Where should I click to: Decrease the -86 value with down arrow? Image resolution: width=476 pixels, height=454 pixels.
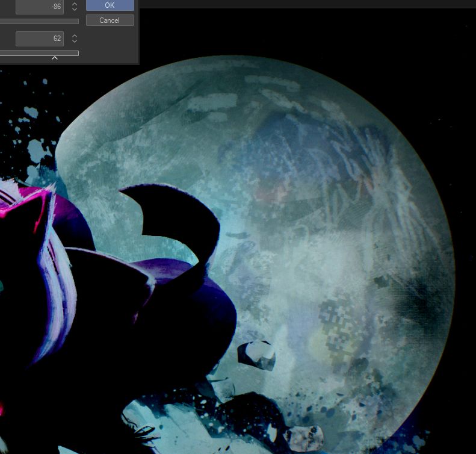point(75,9)
